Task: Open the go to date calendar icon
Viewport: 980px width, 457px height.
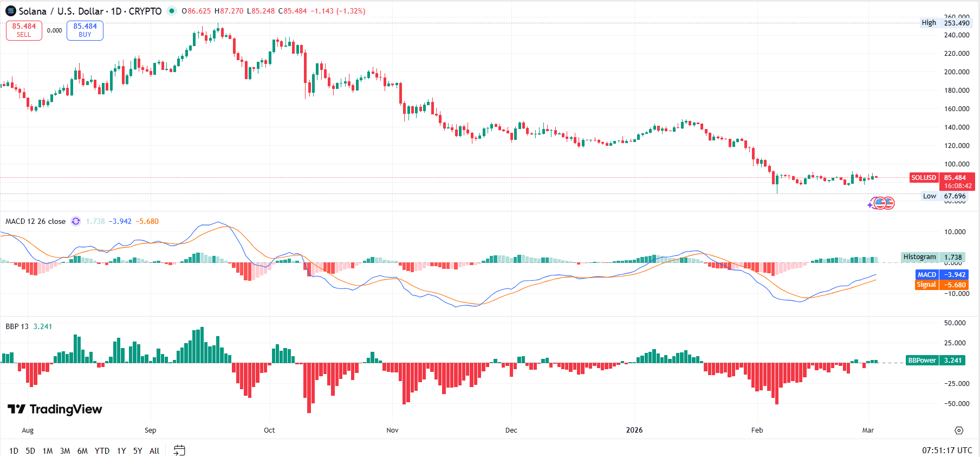Action: point(179,450)
